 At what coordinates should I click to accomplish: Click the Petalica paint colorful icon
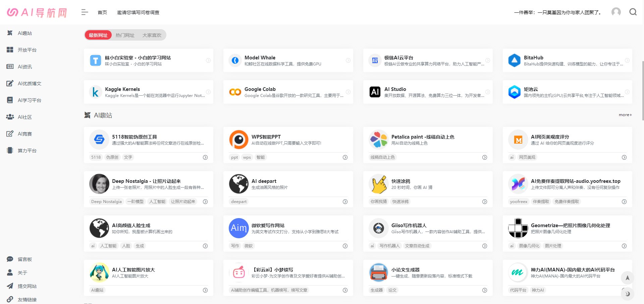(378, 140)
